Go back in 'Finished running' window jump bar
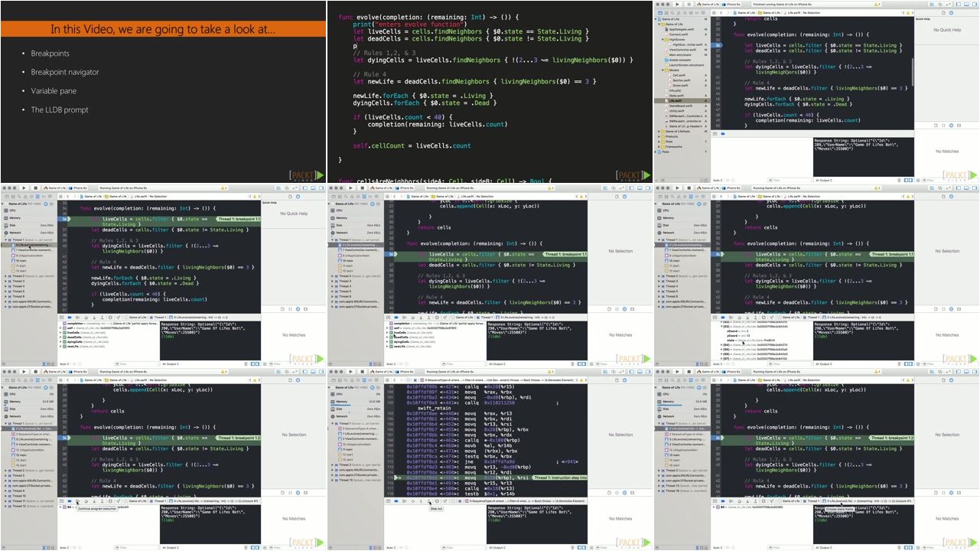This screenshot has width=980, height=551. point(721,12)
